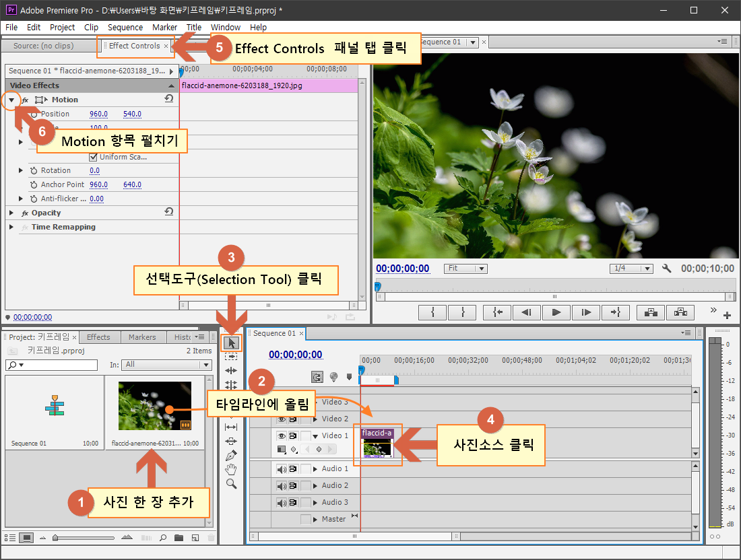Viewport: 741px width, 560px height.
Task: Toggle the Snap button in the timeline
Action: pyautogui.click(x=317, y=377)
